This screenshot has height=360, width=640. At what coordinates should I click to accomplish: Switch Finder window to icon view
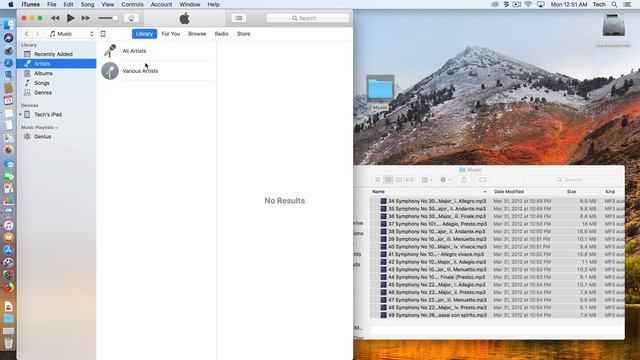click(x=378, y=180)
